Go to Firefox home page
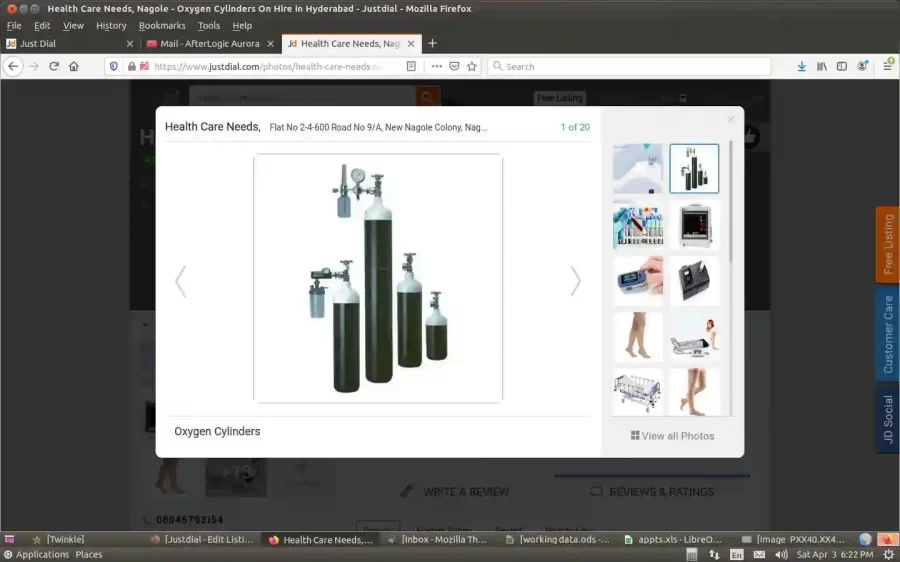This screenshot has width=900, height=562. 74,66
